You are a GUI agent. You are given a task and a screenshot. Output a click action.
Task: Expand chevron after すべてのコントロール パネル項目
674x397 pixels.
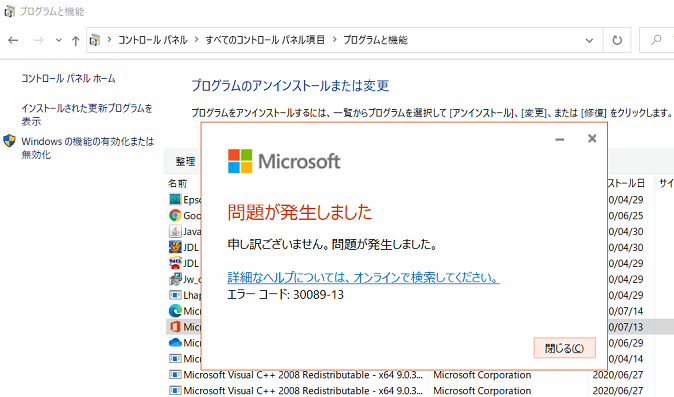(334, 40)
